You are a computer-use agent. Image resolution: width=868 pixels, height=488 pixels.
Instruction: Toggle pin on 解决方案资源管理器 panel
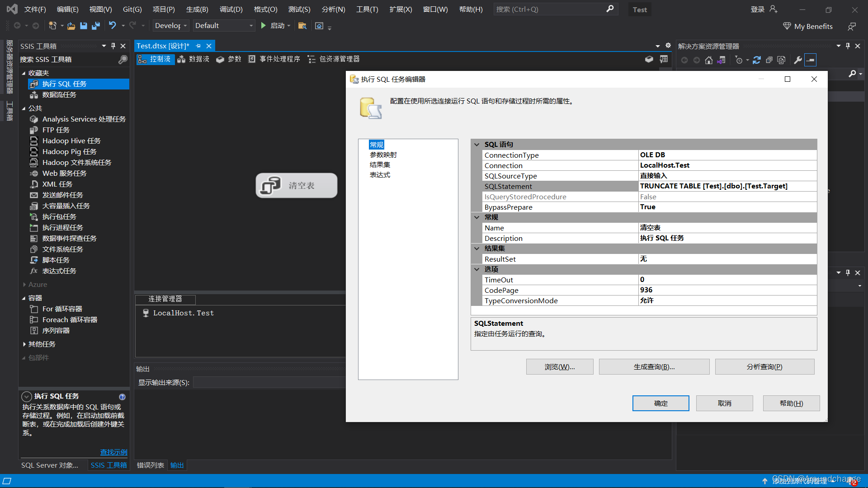coord(848,46)
